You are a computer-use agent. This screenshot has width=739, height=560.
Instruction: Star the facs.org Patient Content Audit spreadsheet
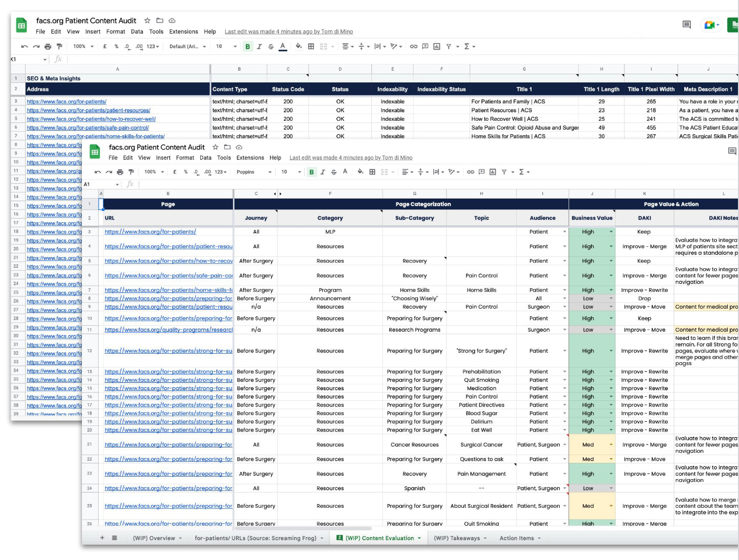[215, 147]
